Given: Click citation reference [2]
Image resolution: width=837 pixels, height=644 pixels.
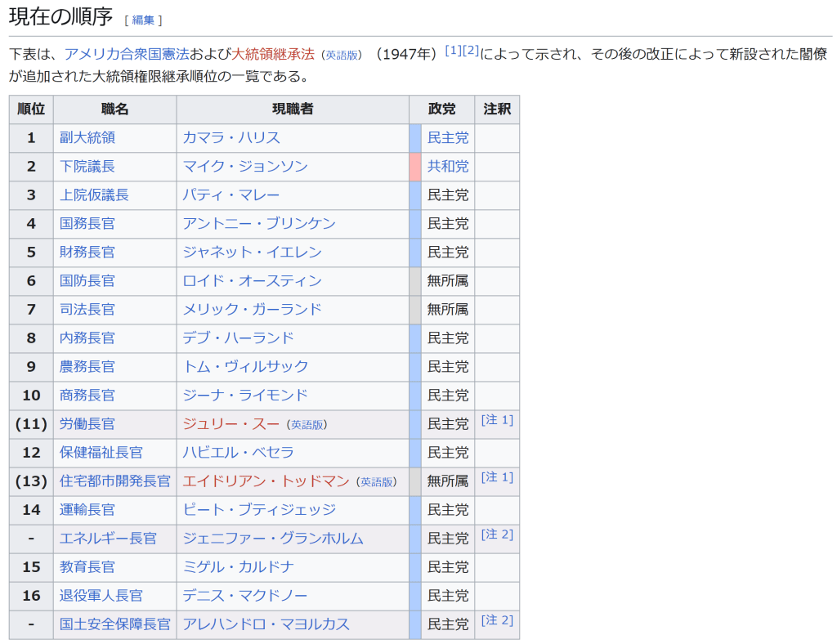Looking at the screenshot, I should (x=470, y=51).
